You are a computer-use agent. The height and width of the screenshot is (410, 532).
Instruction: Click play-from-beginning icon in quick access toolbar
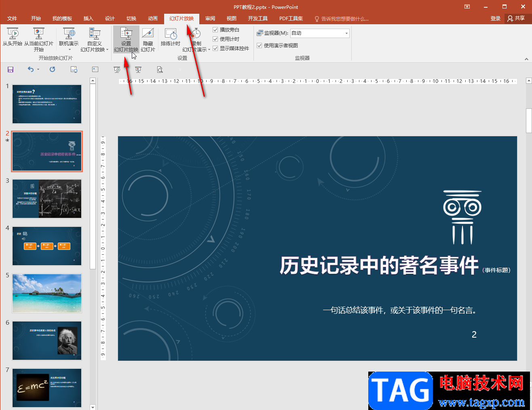pos(117,70)
